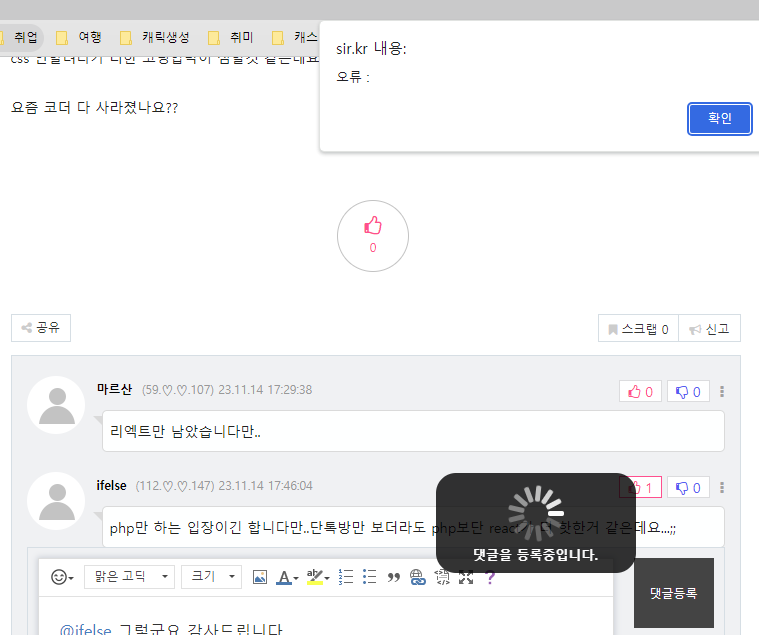This screenshot has width=759, height=635.
Task: Click the insert link icon in editor
Action: tap(417, 577)
